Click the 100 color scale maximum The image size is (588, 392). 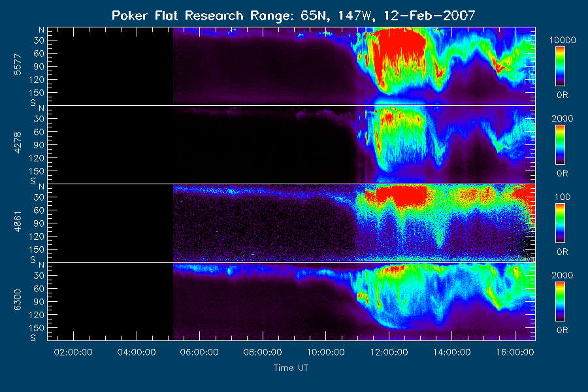pos(563,197)
